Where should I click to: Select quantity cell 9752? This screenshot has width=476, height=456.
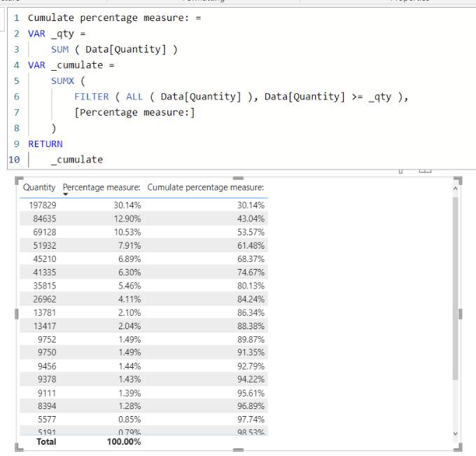pyautogui.click(x=47, y=339)
